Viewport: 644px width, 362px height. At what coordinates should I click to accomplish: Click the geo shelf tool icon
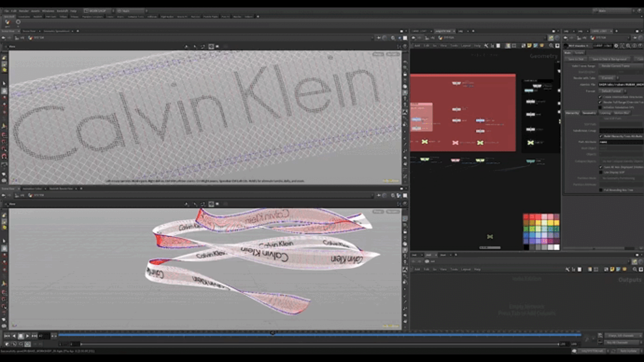tap(7, 22)
